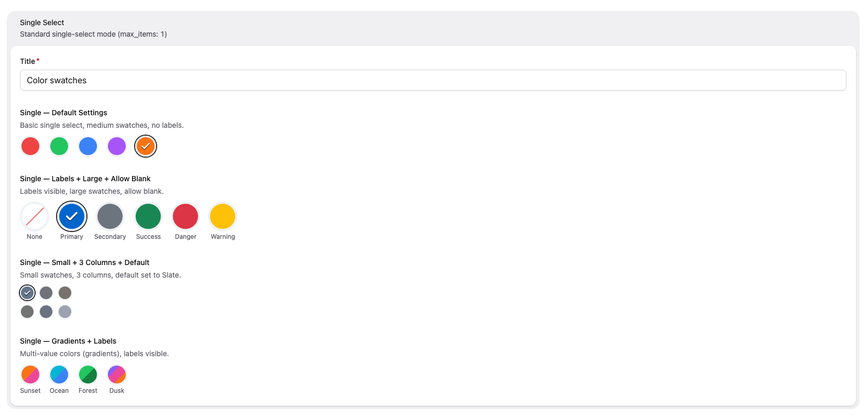This screenshot has width=868, height=418.
Task: Select the red swatch in Default Settings
Action: (x=30, y=146)
